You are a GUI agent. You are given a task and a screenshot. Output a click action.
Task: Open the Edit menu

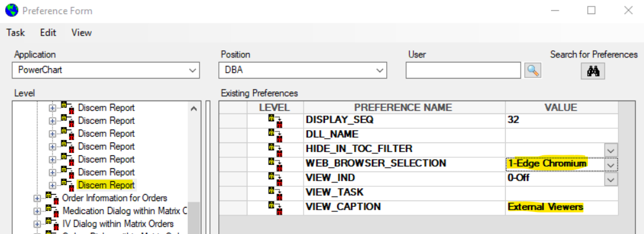48,33
